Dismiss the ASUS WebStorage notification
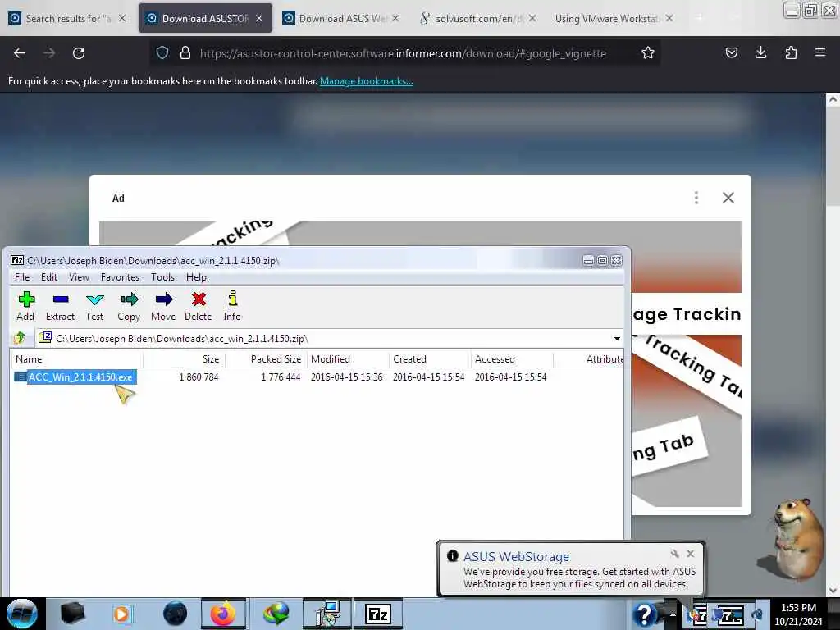Screen dimensions: 840x630 pos(691,554)
